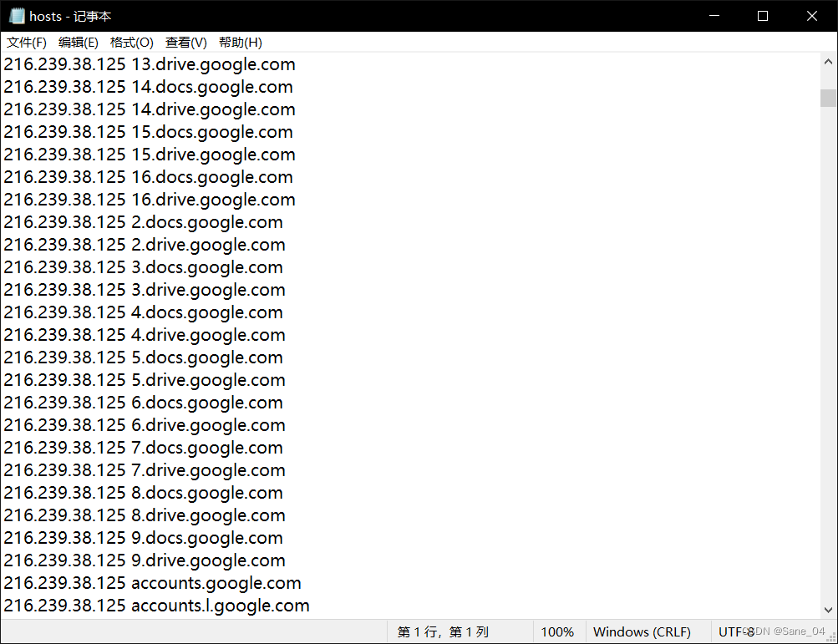The height and width of the screenshot is (644, 838).
Task: Open the 查看(V) menu
Action: click(x=186, y=43)
